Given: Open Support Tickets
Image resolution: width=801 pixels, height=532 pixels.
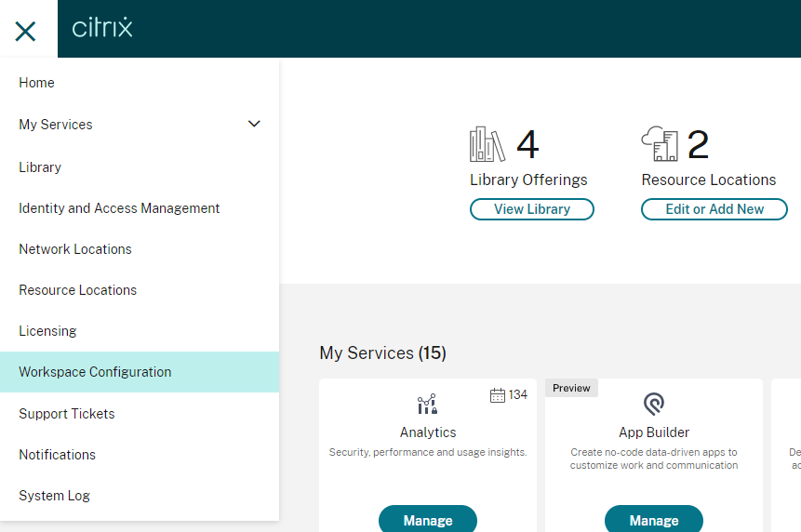Looking at the screenshot, I should pos(67,414).
